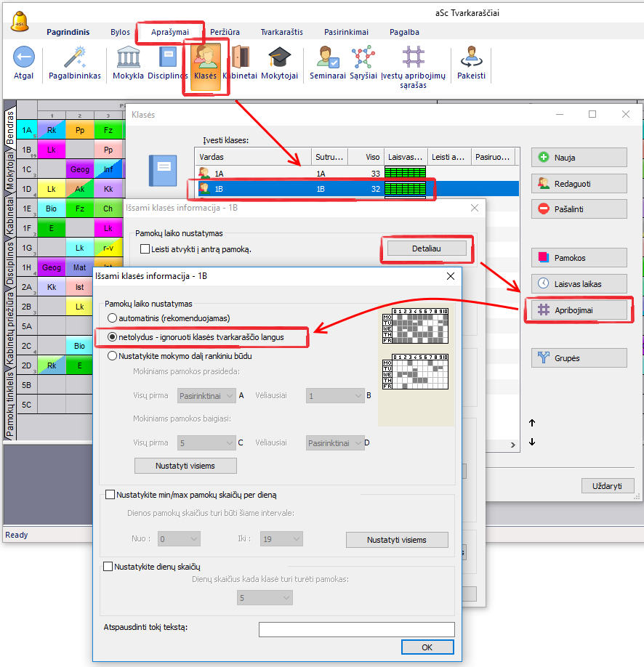Switch to the Peržiūra ribbon tab
644x667 pixels.
coord(225,32)
